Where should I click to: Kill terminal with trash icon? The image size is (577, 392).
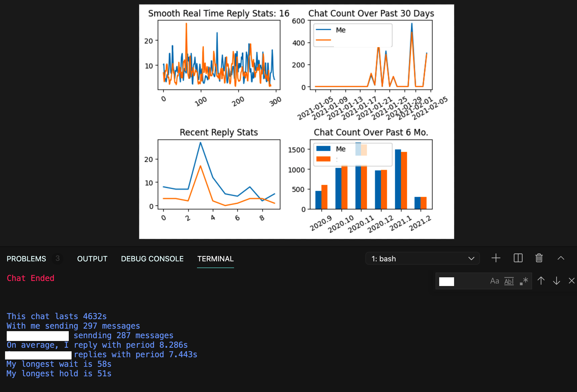coord(539,258)
